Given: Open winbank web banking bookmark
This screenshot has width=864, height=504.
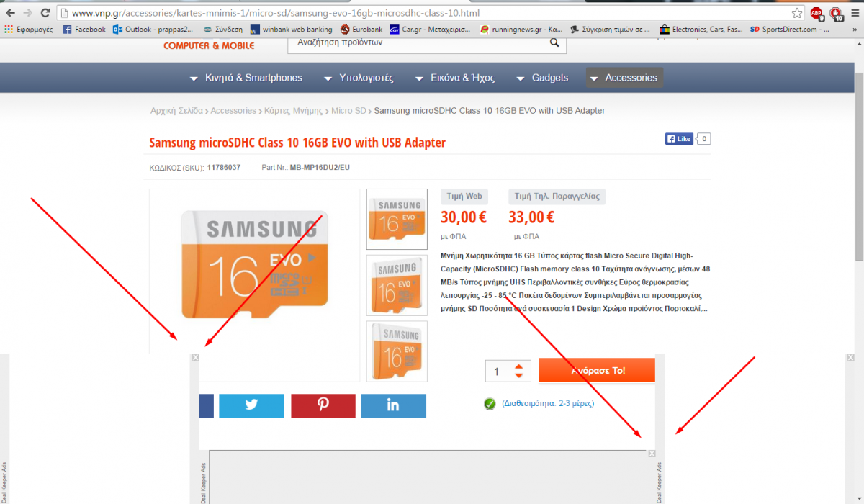Looking at the screenshot, I should 292,30.
